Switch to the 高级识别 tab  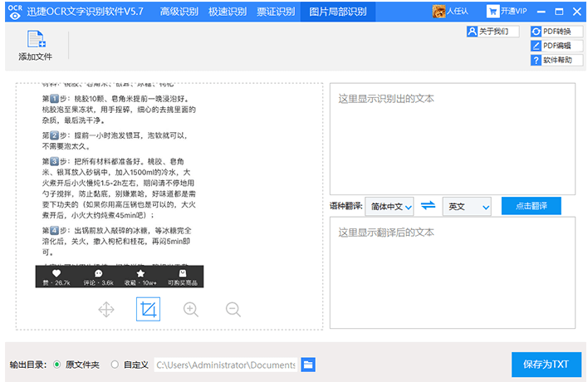pyautogui.click(x=180, y=11)
